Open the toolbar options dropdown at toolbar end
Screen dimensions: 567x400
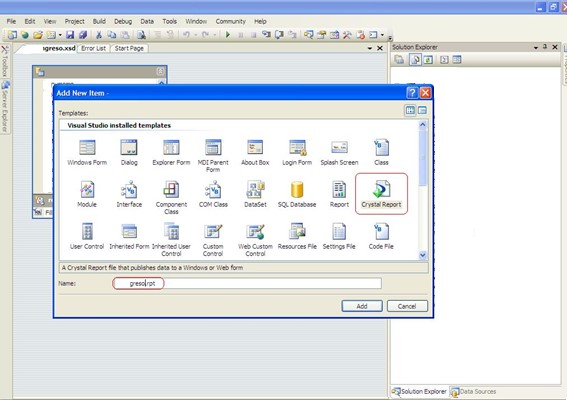coord(390,37)
